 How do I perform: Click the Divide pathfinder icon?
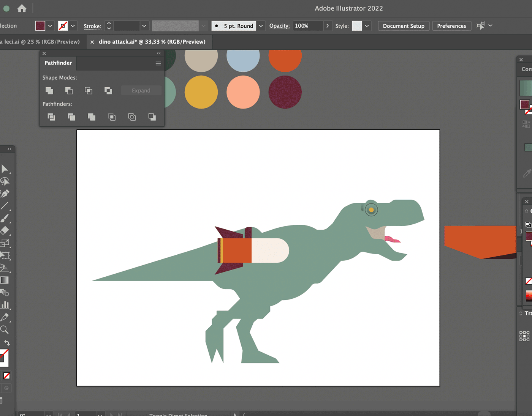[51, 117]
